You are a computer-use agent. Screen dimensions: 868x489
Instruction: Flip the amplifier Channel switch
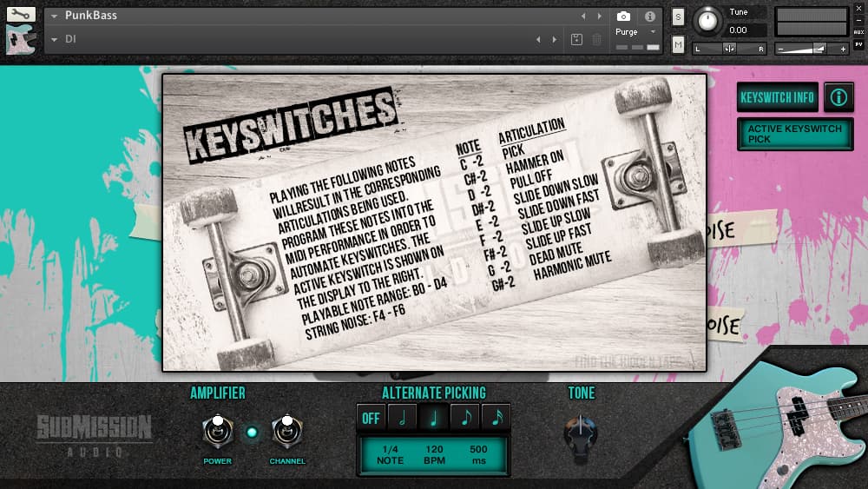click(x=286, y=431)
